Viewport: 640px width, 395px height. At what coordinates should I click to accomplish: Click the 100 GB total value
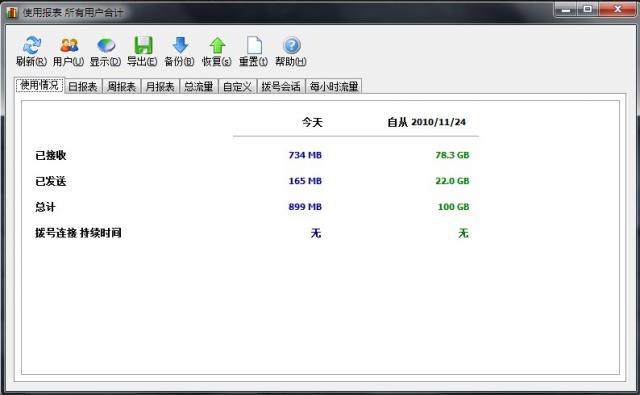pyautogui.click(x=453, y=207)
